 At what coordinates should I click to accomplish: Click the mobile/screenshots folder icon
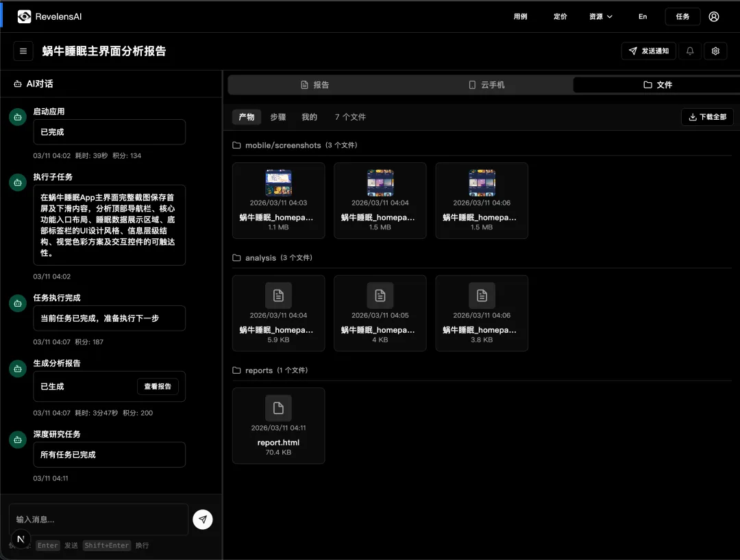236,145
